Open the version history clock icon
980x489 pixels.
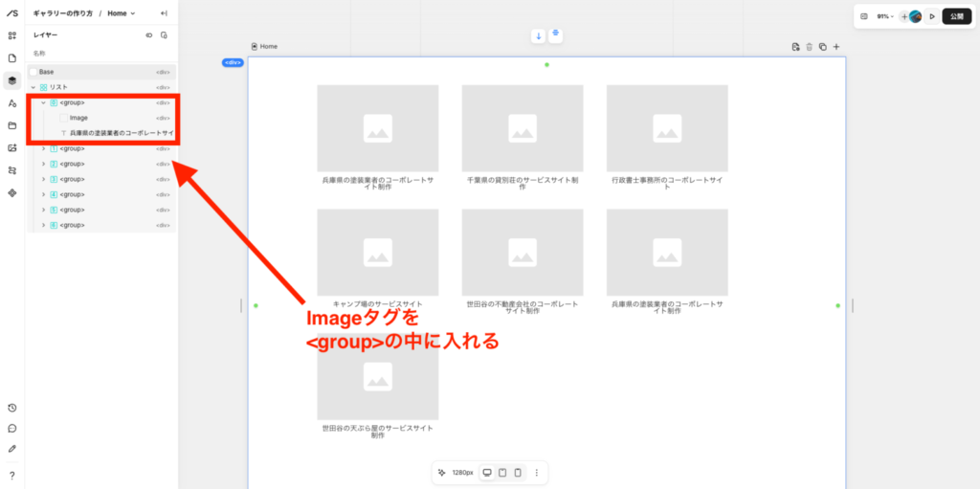pyautogui.click(x=12, y=408)
